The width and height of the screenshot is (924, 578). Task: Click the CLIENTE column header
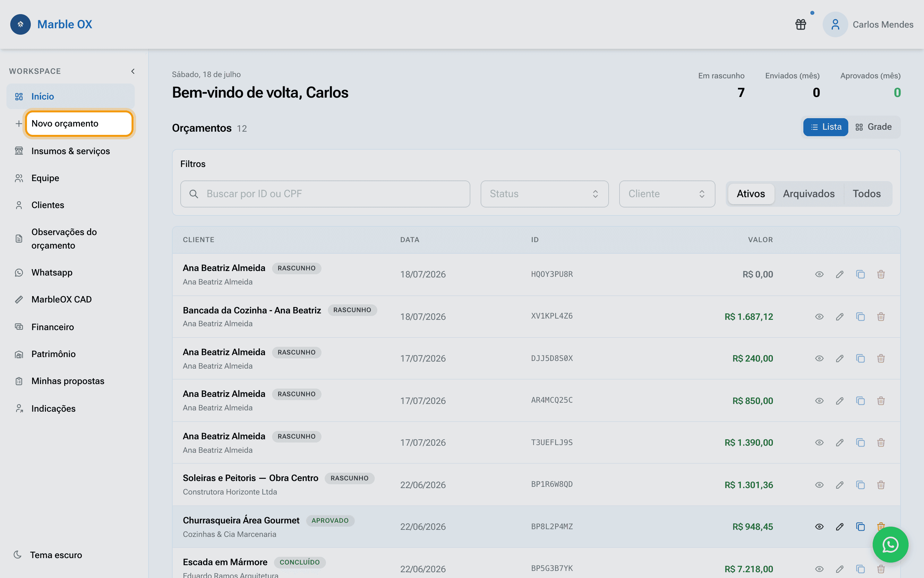pyautogui.click(x=199, y=240)
